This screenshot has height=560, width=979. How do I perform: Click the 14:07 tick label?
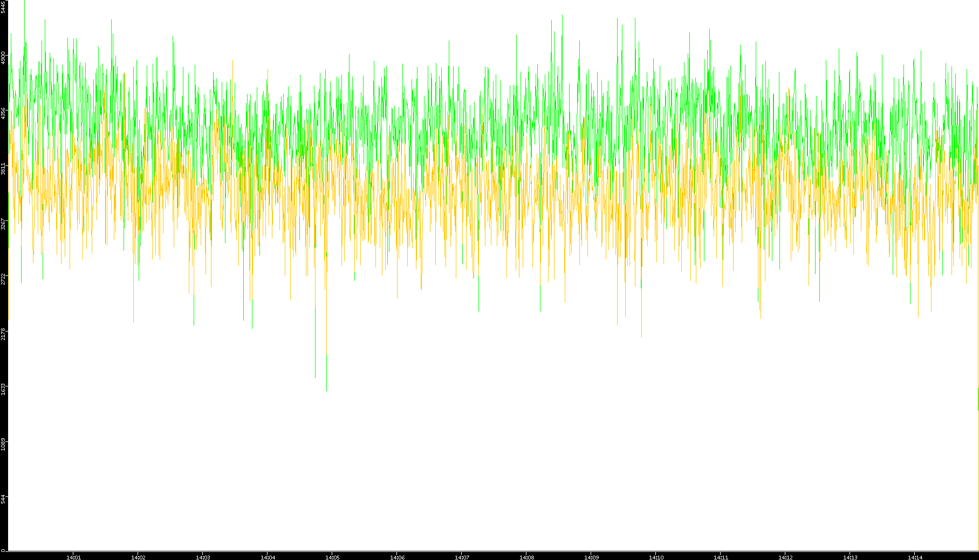462,557
